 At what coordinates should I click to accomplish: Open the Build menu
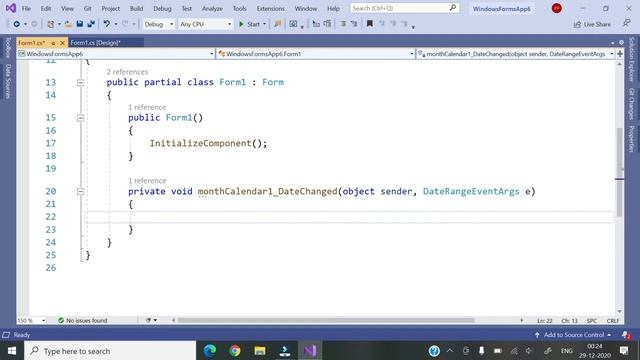[136, 8]
